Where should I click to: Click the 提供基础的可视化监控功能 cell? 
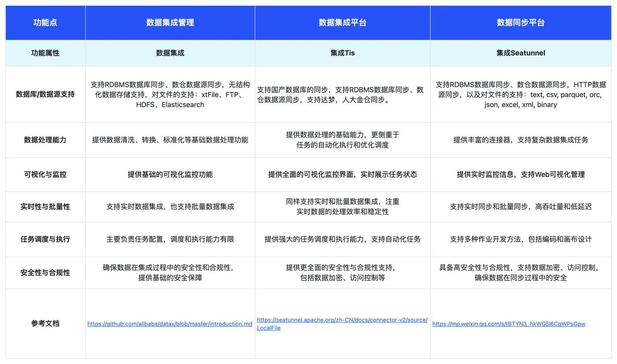pos(170,174)
